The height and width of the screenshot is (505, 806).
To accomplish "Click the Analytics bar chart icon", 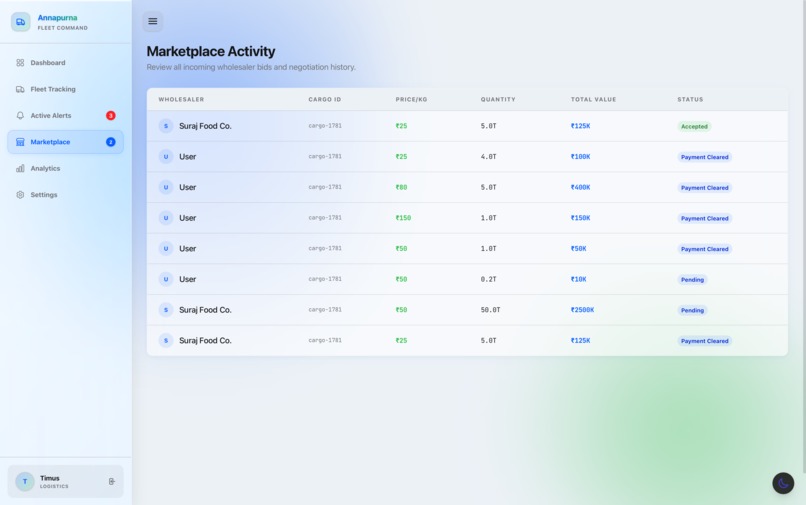I will coord(20,168).
